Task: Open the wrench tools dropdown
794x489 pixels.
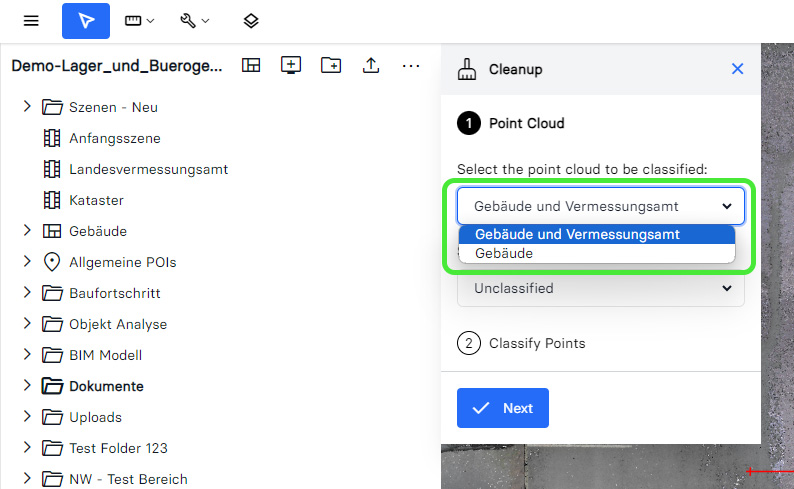Action: pos(194,21)
